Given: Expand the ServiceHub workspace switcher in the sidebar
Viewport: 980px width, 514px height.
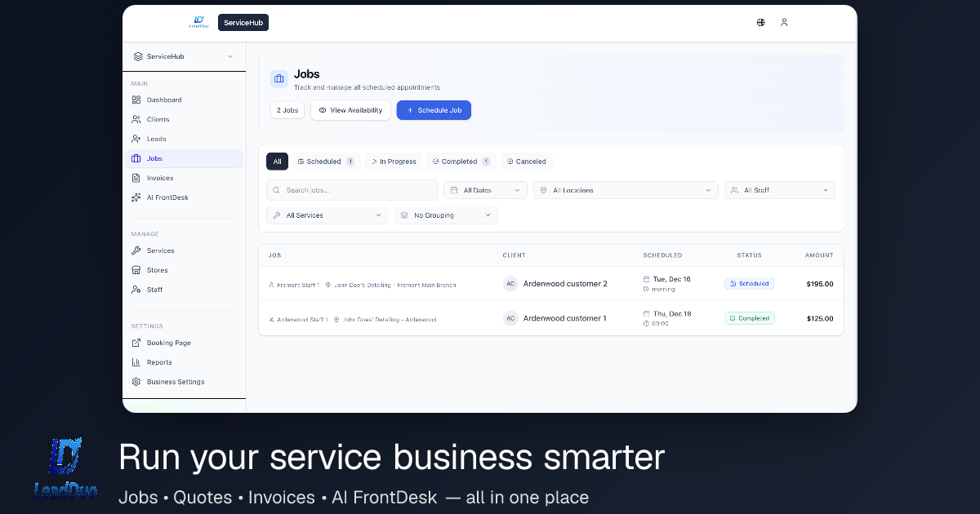Looking at the screenshot, I should coord(184,56).
